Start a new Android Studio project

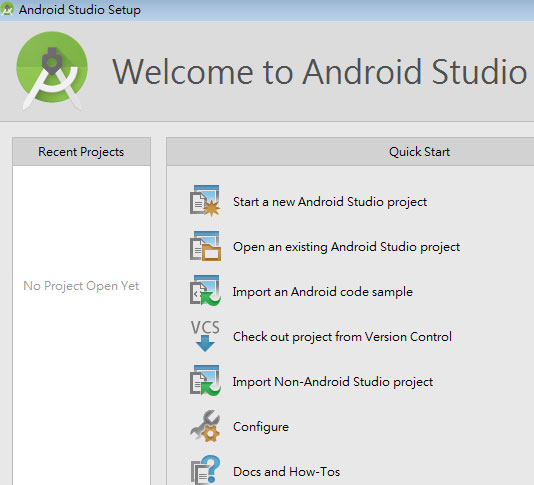pyautogui.click(x=330, y=202)
